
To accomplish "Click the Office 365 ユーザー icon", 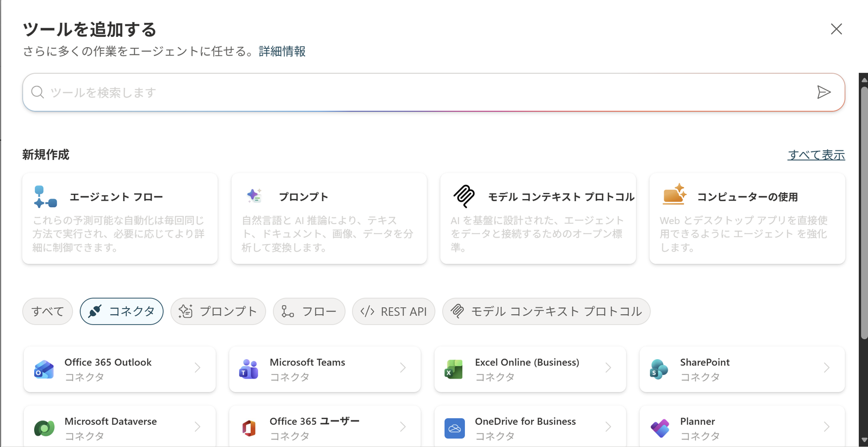I will (249, 429).
